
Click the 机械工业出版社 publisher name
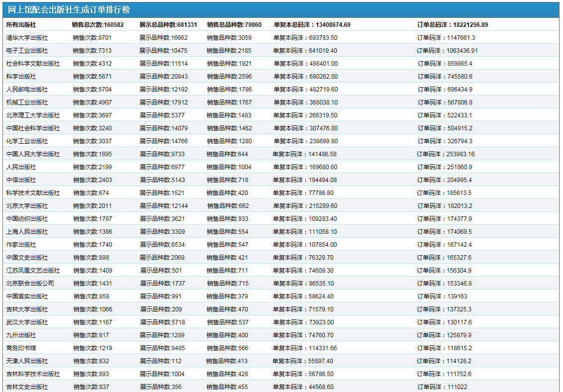click(27, 102)
